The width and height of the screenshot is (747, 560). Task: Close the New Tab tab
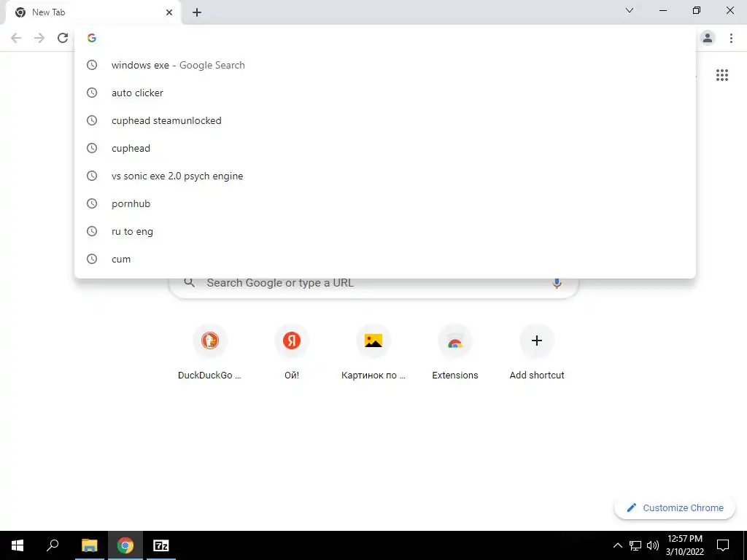coord(169,12)
